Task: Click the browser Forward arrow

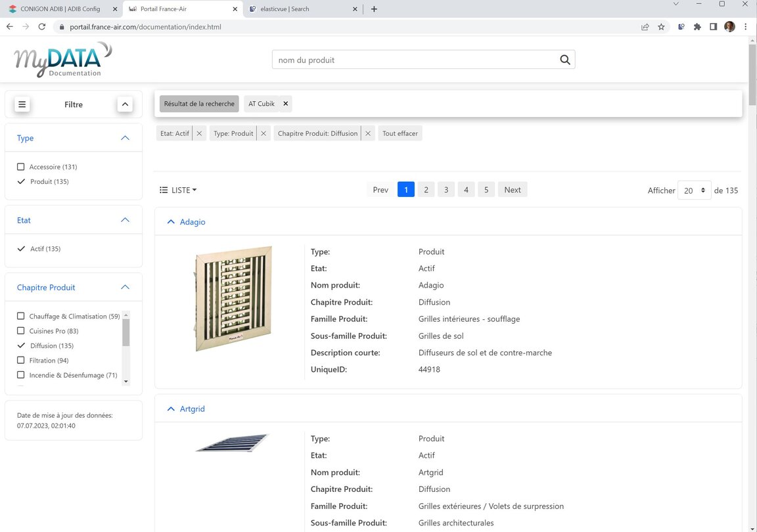Action: (26, 26)
